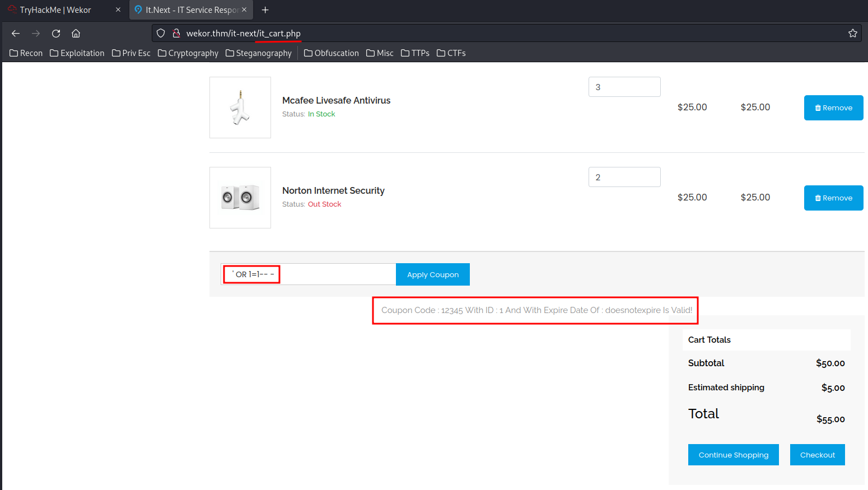
Task: Open the Norton Internet Security product title
Action: tap(333, 190)
